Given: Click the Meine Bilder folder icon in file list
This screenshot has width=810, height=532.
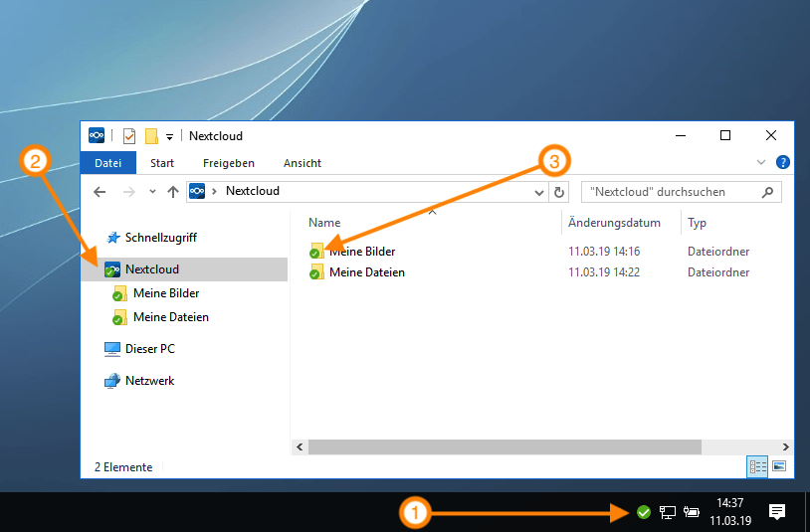Looking at the screenshot, I should click(316, 251).
